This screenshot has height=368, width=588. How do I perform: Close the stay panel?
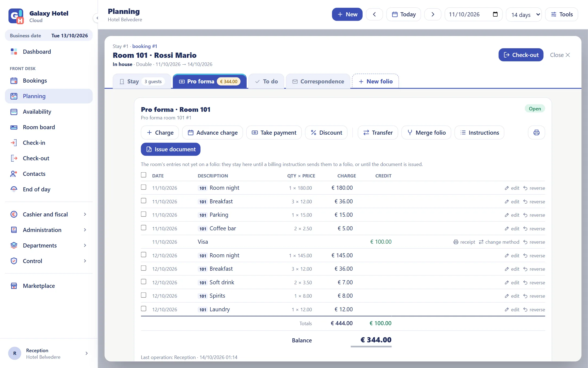pos(560,55)
